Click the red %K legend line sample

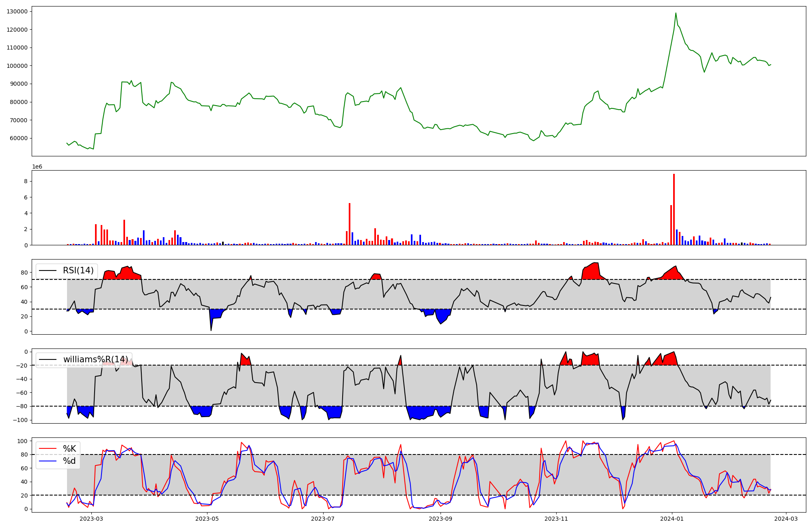(48, 449)
